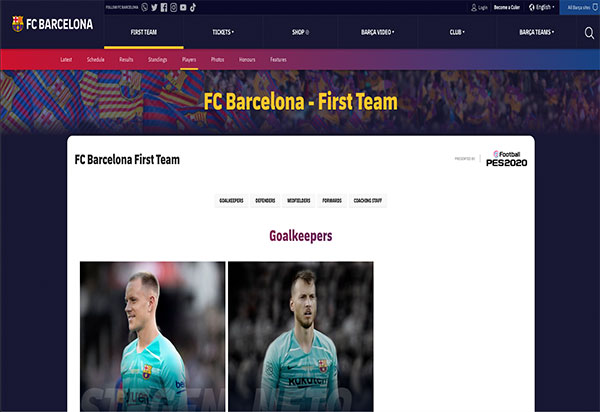Expand the English language dropdown
600x412 pixels.
coord(541,7)
